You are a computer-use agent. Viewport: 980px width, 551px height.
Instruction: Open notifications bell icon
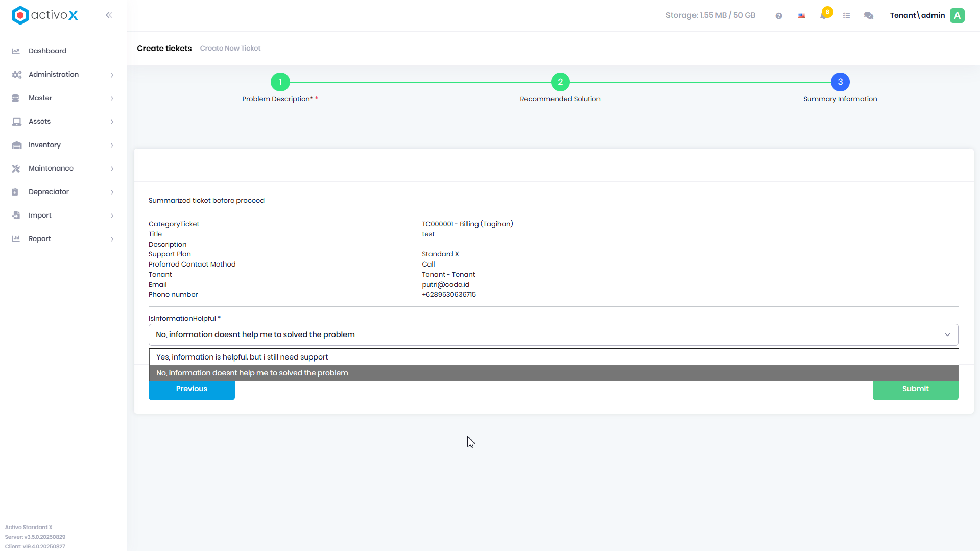point(823,16)
